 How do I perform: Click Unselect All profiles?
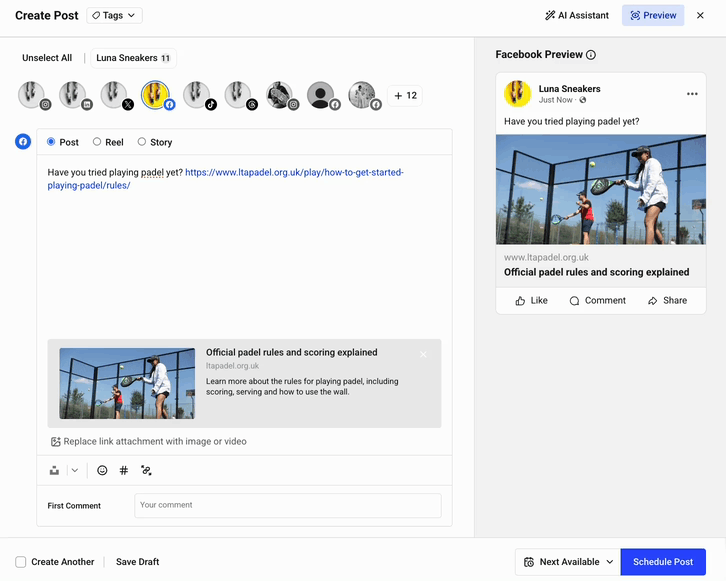click(x=47, y=58)
